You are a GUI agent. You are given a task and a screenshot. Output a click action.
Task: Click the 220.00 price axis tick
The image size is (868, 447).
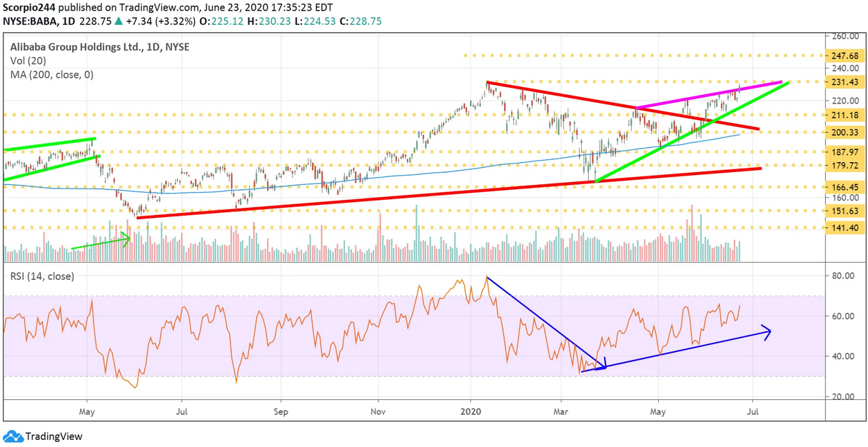tap(844, 101)
